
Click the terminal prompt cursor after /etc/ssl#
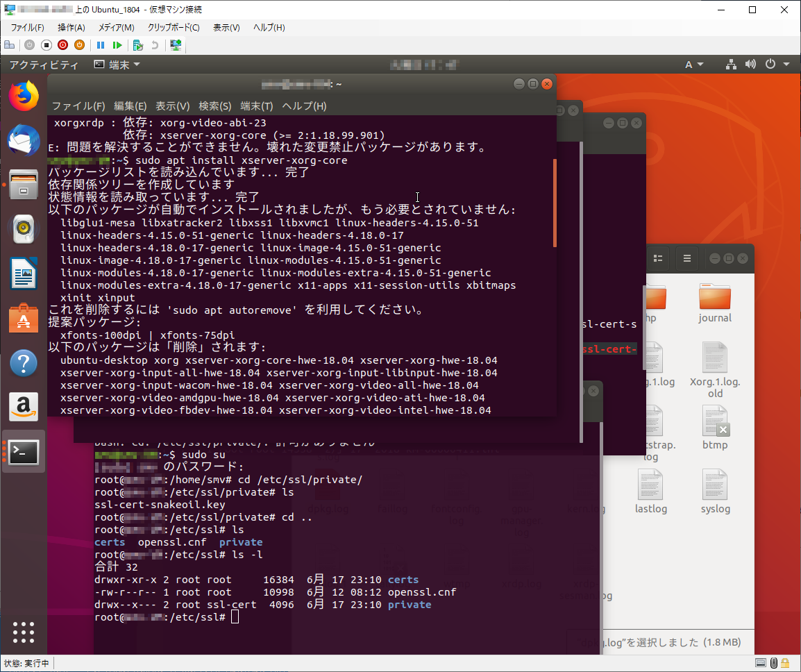[x=235, y=617]
